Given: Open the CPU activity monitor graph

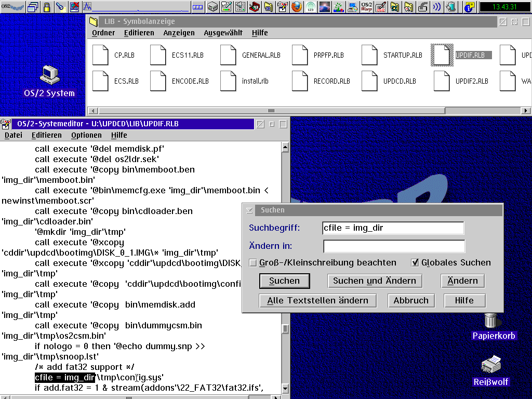Looking at the screenshot, I should (x=136, y=7).
